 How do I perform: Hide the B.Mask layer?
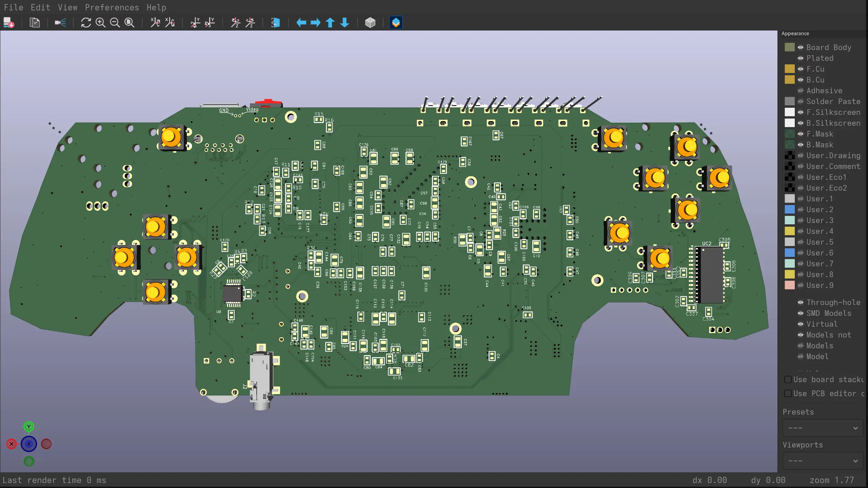pyautogui.click(x=801, y=145)
